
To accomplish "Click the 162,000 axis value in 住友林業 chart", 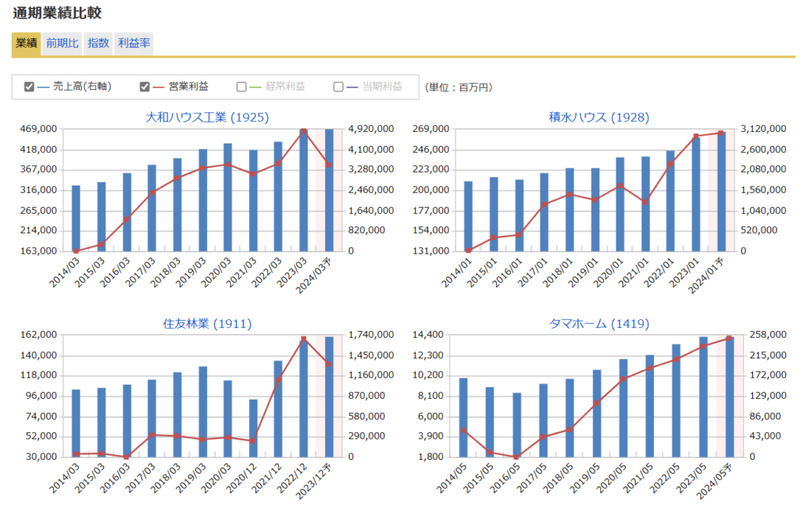I will (39, 335).
